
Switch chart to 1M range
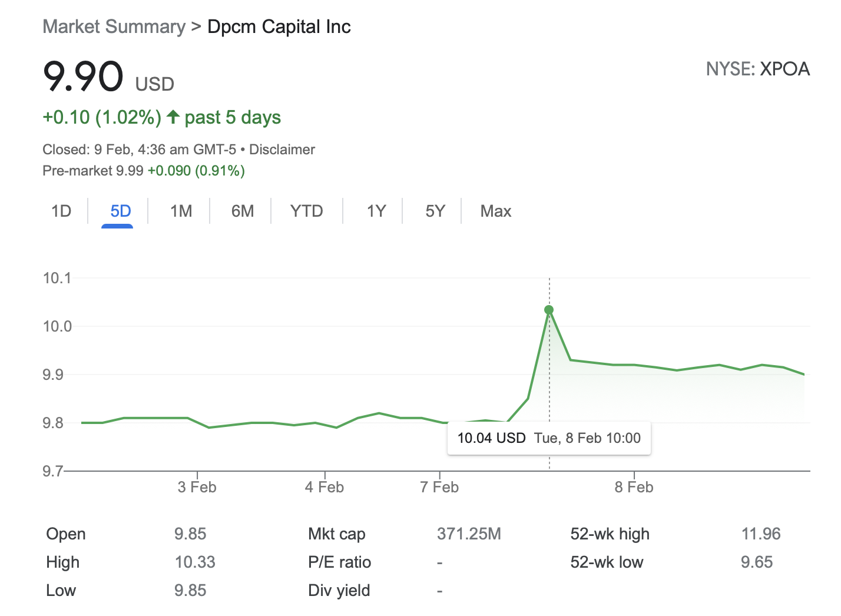point(181,211)
